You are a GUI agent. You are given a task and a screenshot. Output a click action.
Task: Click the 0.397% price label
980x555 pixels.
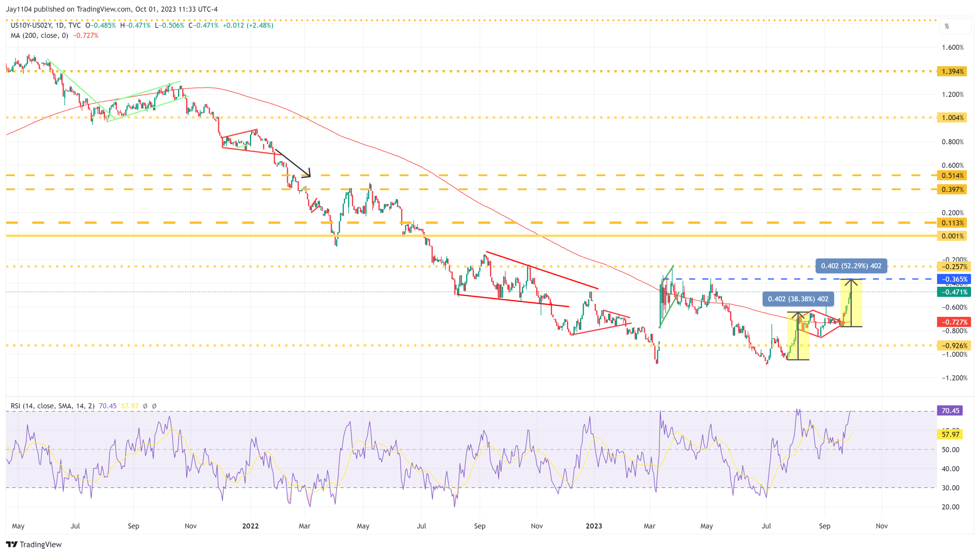pyautogui.click(x=952, y=189)
